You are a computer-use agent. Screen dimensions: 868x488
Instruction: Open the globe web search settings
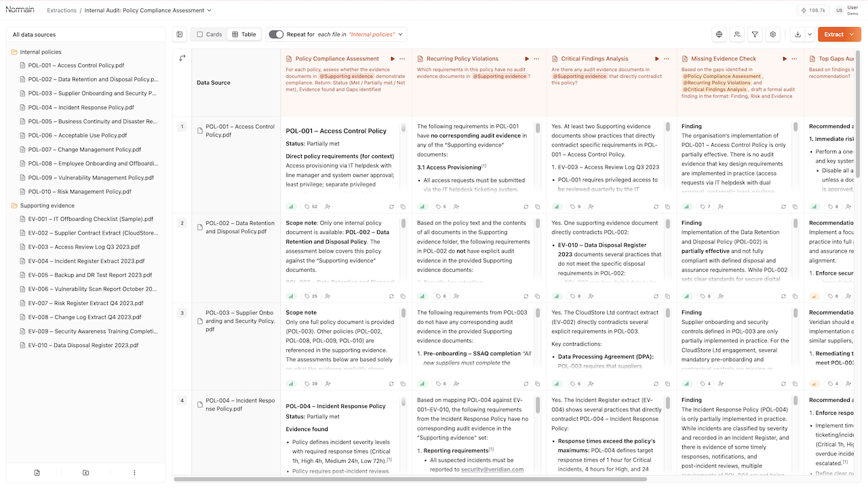pyautogui.click(x=719, y=34)
